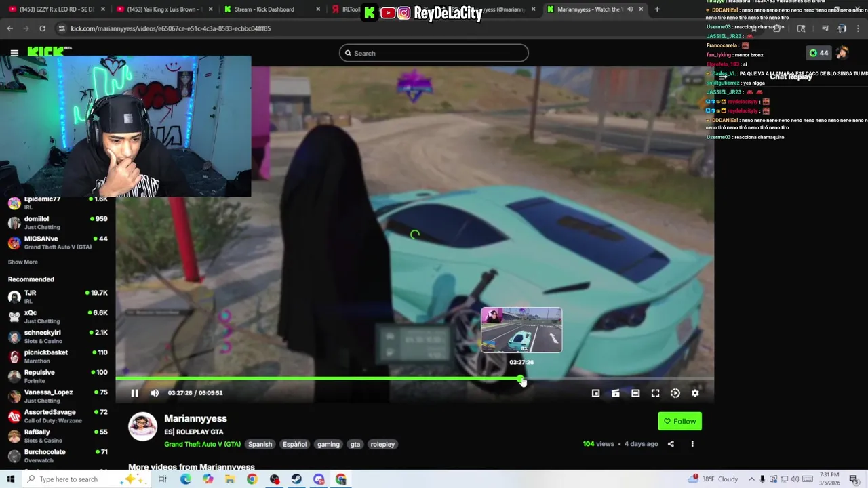
Task: Expand Show More in followed channels
Action: point(22,262)
